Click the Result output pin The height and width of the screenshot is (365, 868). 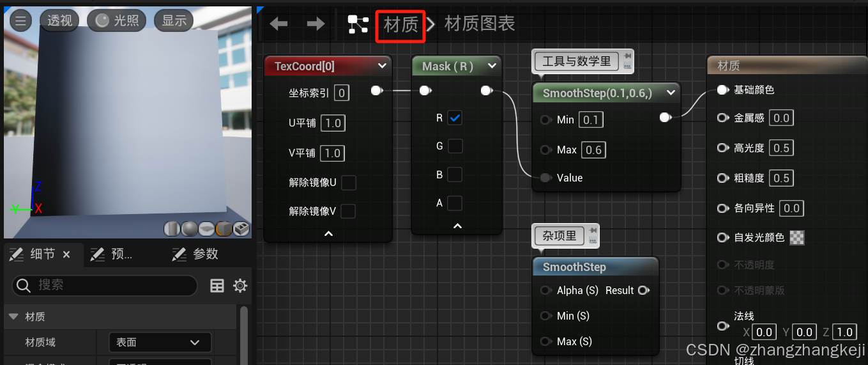[x=643, y=290]
